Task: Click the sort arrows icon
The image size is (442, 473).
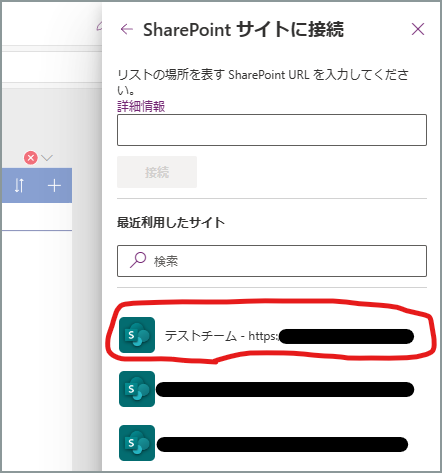Action: 19,185
